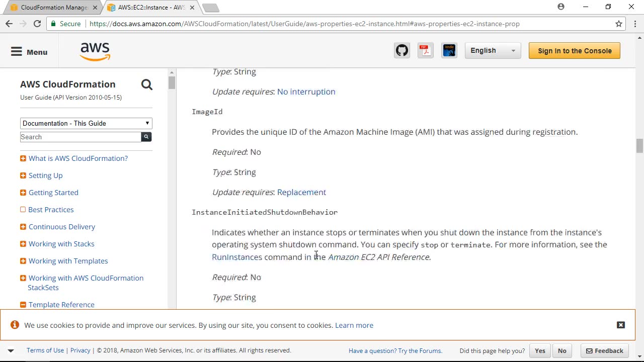
Task: Open the hamburger Menu icon
Action: (x=17, y=51)
